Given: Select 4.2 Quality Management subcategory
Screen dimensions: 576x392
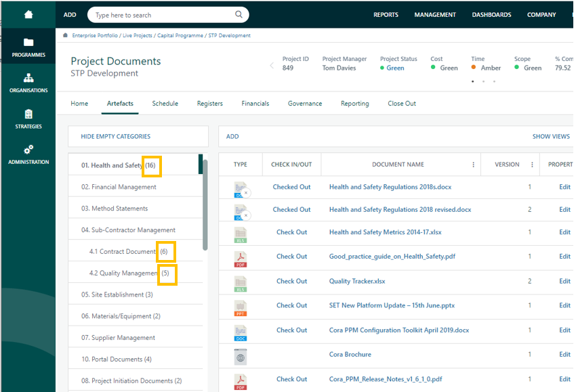Looking at the screenshot, I should 136,273.
